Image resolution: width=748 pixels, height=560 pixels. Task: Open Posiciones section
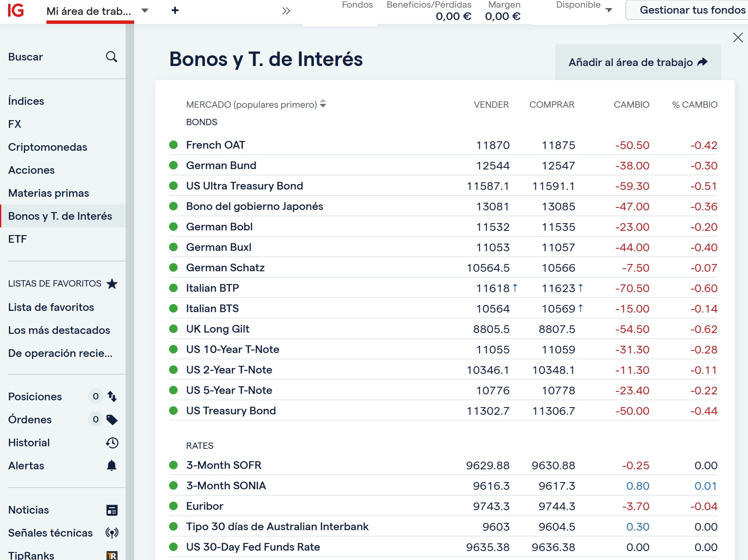35,396
